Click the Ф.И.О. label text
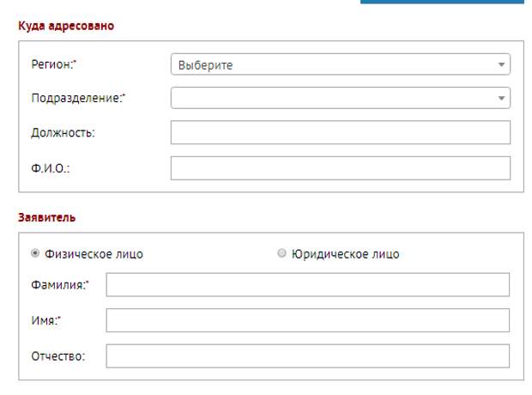532x395 pixels. (50, 167)
